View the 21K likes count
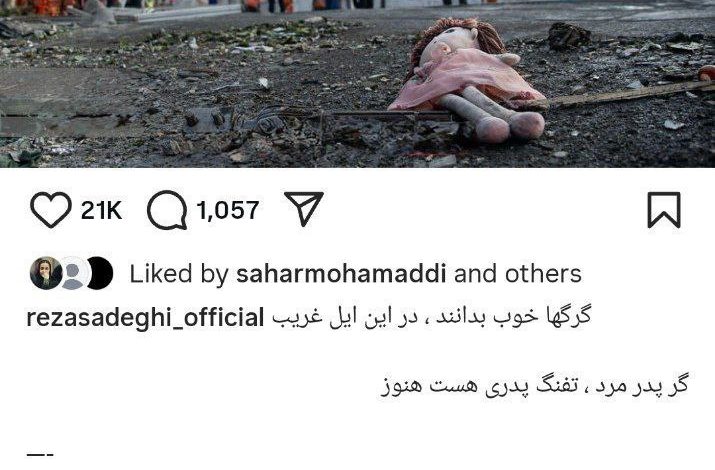Viewport: 715px width, 470px height. pos(101,211)
